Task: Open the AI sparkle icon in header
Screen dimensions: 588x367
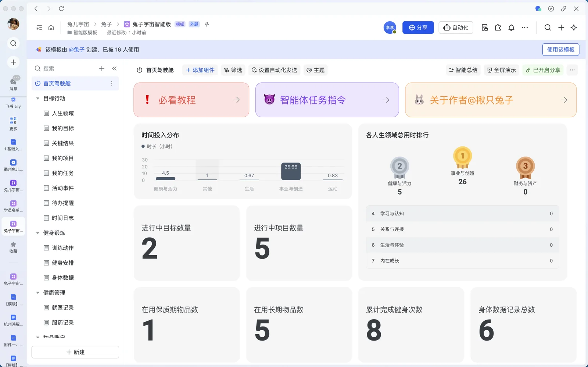Action: 574,28
